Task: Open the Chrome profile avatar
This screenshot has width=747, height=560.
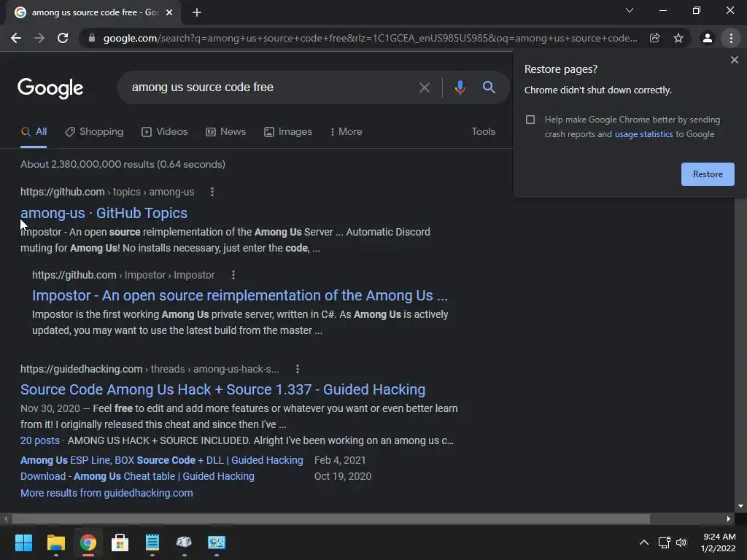Action: [x=708, y=38]
